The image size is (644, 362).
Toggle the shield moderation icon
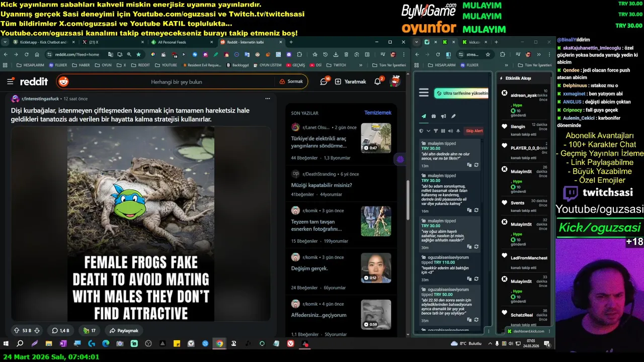(x=421, y=131)
